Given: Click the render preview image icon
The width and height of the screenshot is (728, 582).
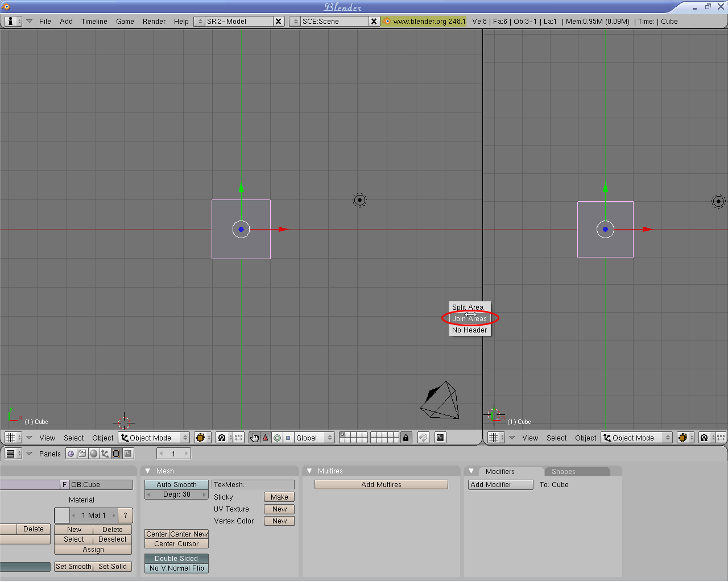Looking at the screenshot, I should 440,438.
